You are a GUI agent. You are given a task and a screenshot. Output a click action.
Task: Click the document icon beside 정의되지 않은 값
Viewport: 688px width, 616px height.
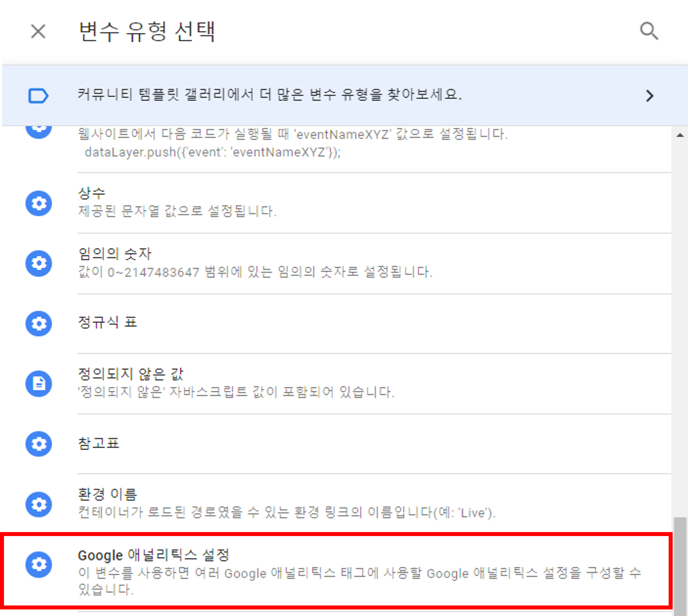[x=39, y=384]
